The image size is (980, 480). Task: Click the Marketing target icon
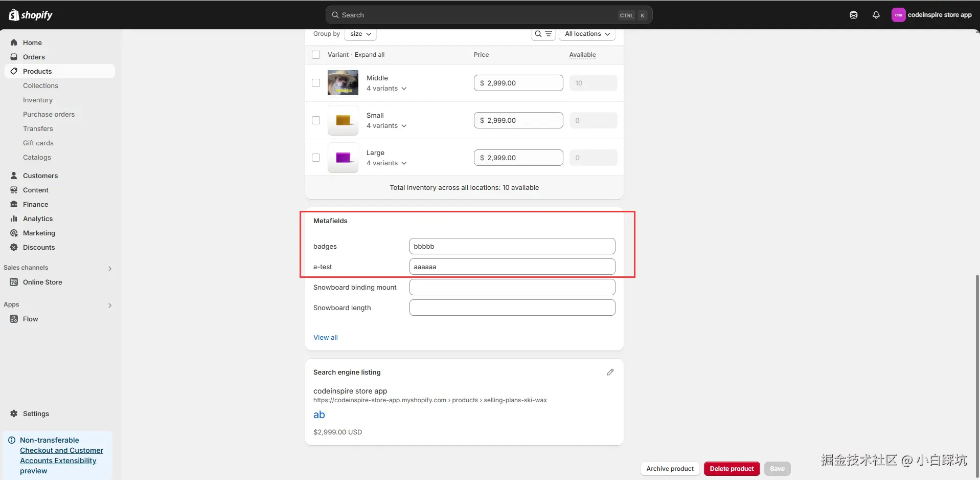14,233
